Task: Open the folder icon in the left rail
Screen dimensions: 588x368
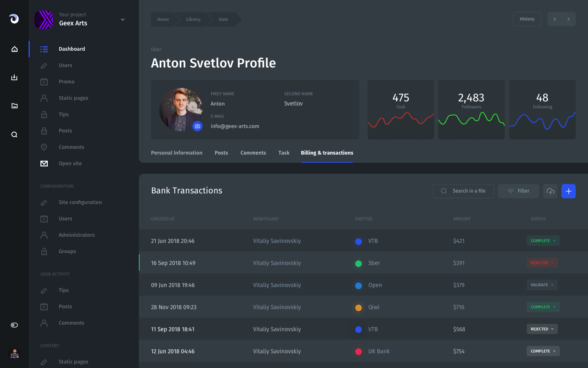Action: [14, 105]
